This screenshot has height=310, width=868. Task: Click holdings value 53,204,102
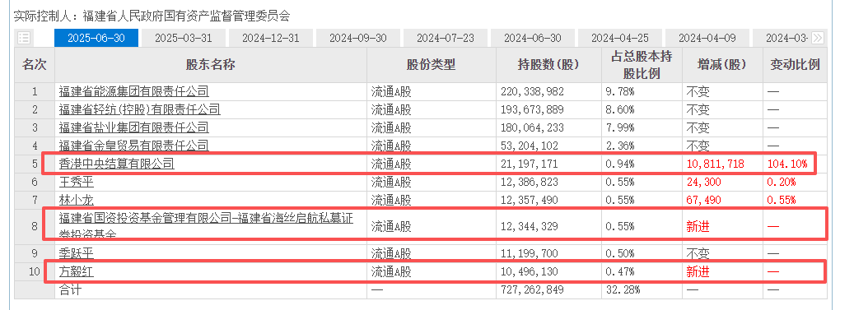coord(530,146)
